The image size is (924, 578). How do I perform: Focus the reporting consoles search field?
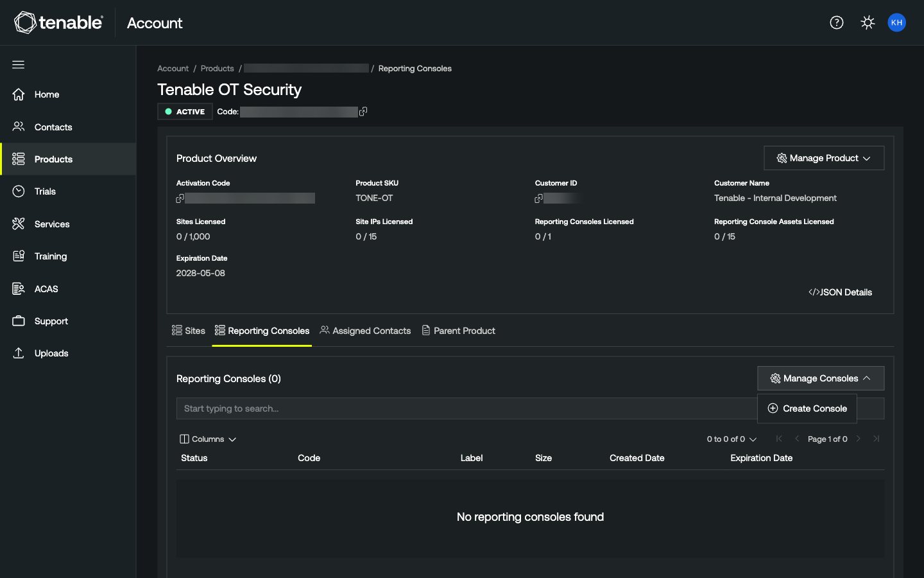466,408
